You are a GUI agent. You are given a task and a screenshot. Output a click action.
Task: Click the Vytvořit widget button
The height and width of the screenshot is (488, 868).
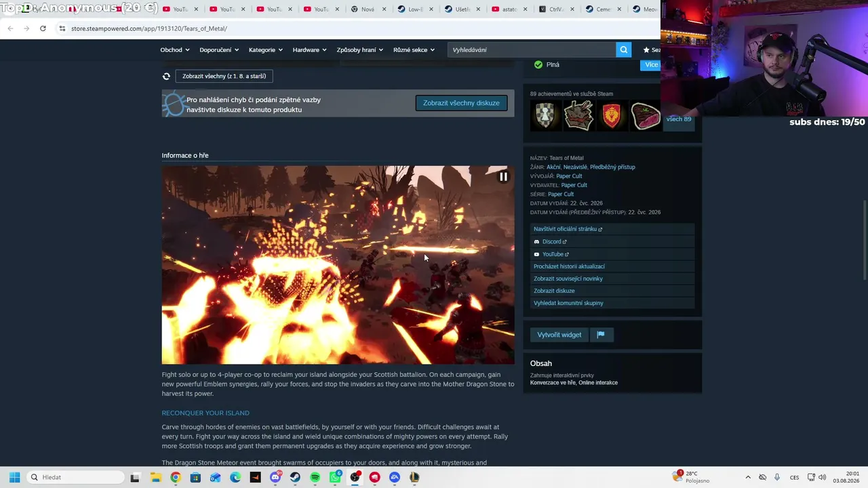[559, 335]
